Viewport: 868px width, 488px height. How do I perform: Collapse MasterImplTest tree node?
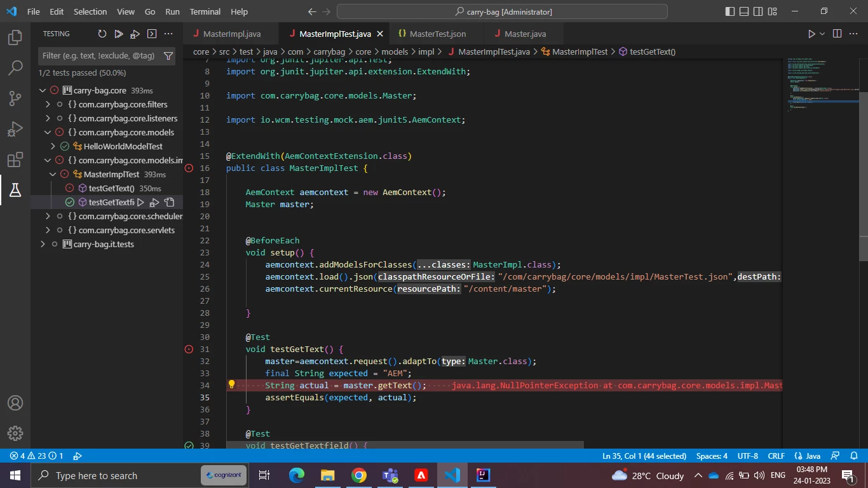[53, 174]
